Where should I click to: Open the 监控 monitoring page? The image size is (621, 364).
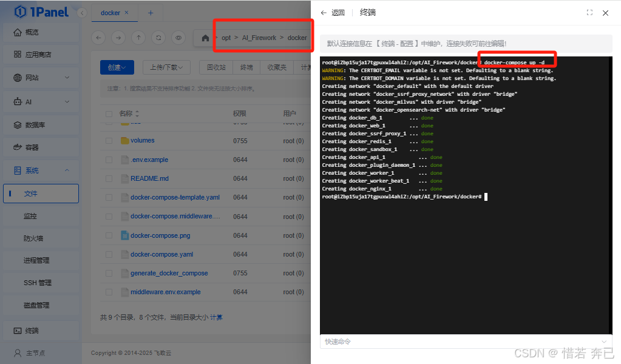(x=41, y=216)
